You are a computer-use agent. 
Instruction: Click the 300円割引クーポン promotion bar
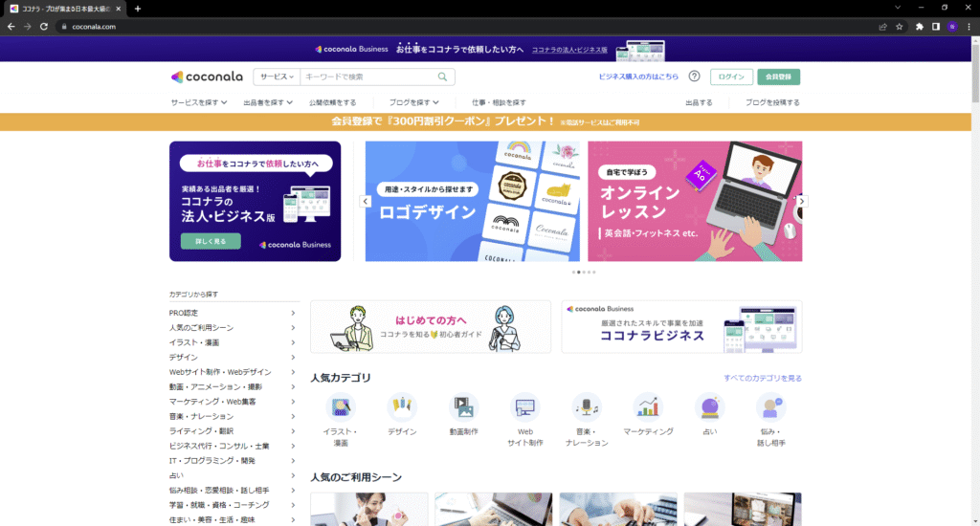click(x=485, y=121)
